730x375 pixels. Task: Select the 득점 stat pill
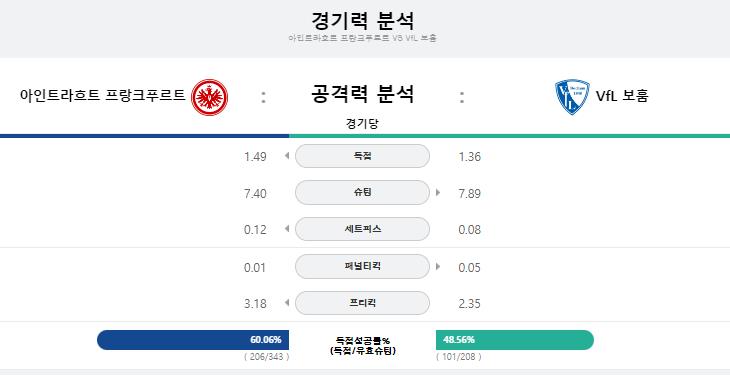pyautogui.click(x=362, y=156)
